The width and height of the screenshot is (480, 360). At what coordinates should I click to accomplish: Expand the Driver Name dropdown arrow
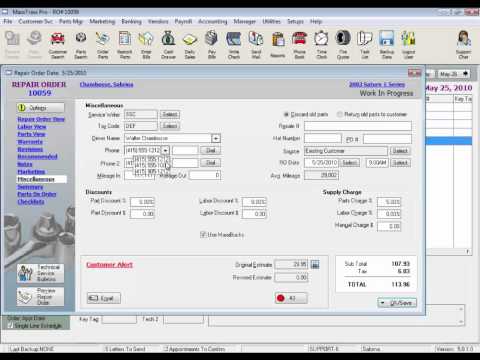pos(216,138)
